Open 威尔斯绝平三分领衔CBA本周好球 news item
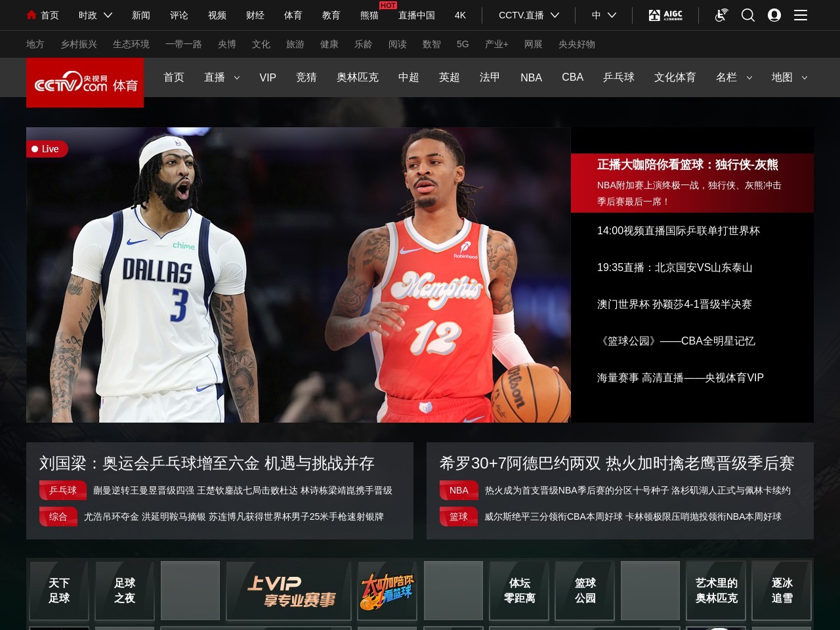The width and height of the screenshot is (840, 630). 633,516
